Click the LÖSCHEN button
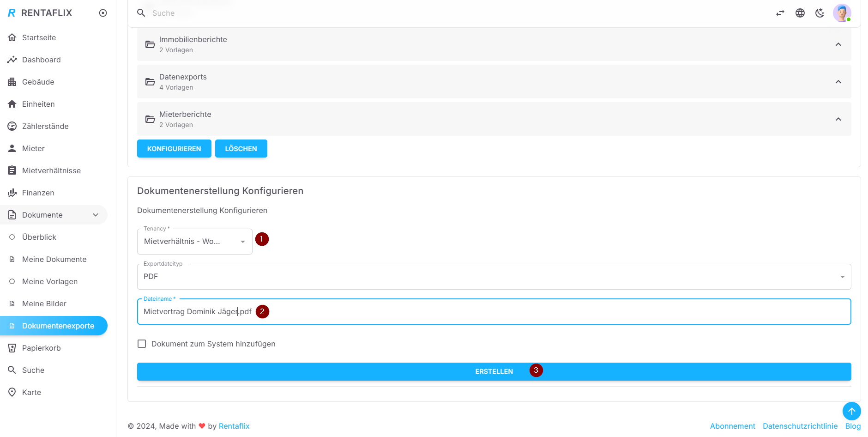This screenshot has height=437, width=868. point(241,149)
